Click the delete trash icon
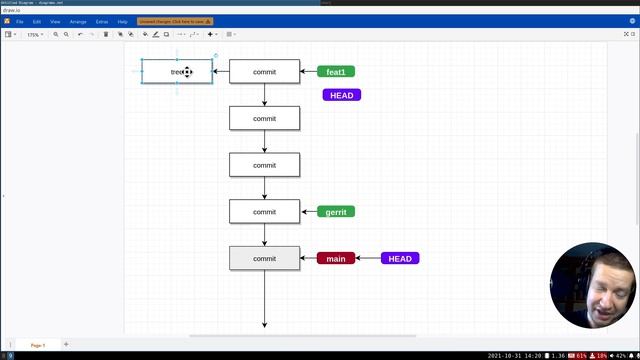Viewport: 640px width, 360px height. coord(106,35)
